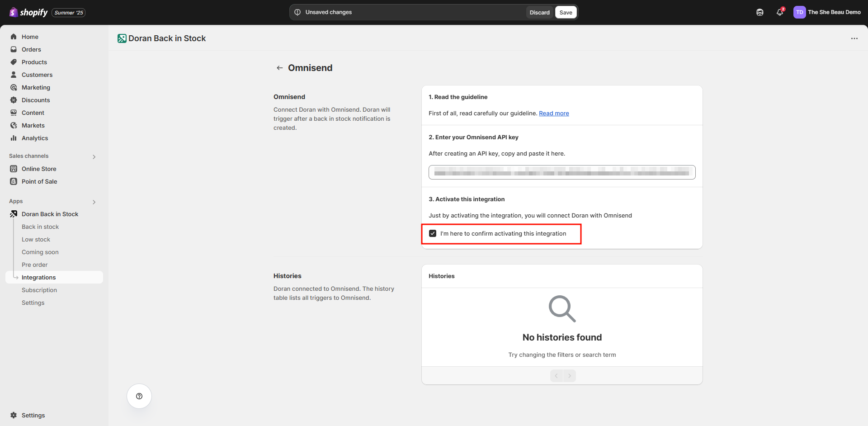868x426 pixels.
Task: Open Low stock subpage
Action: click(x=36, y=239)
